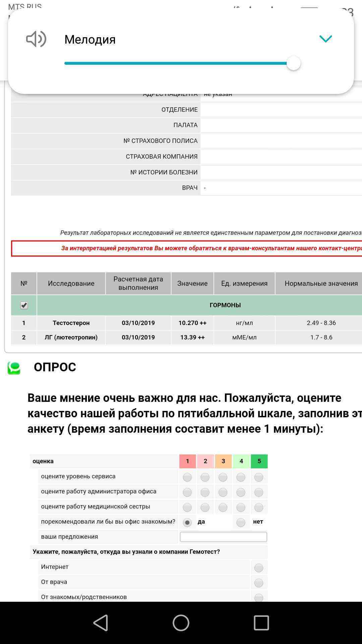362x644 pixels.
Task: Rate nurse work as 3
Action: [223, 507]
